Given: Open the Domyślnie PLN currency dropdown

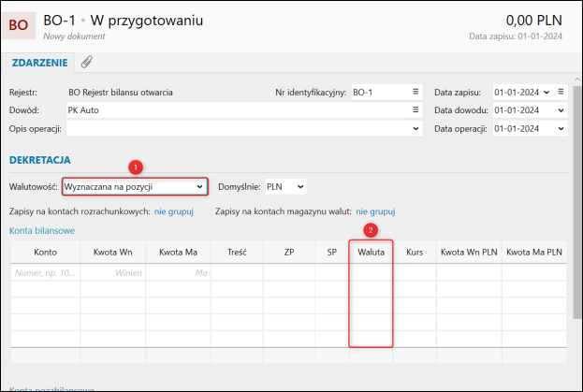Looking at the screenshot, I should [285, 186].
